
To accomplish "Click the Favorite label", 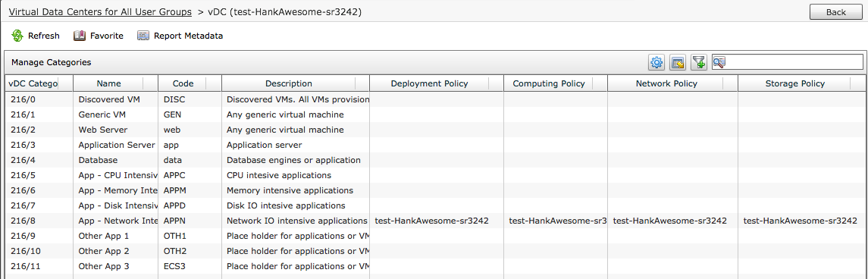I will coord(107,36).
